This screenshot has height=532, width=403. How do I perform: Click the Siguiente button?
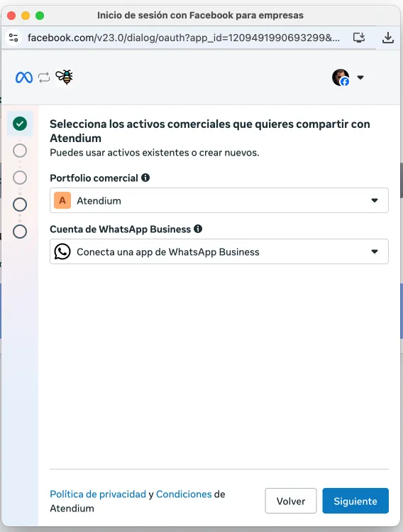pyautogui.click(x=355, y=501)
